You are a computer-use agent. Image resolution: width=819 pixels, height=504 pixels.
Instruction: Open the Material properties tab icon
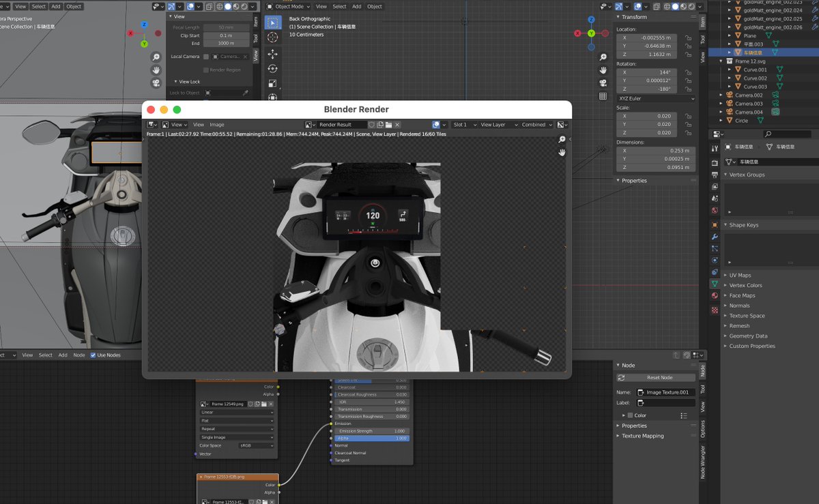pos(715,296)
